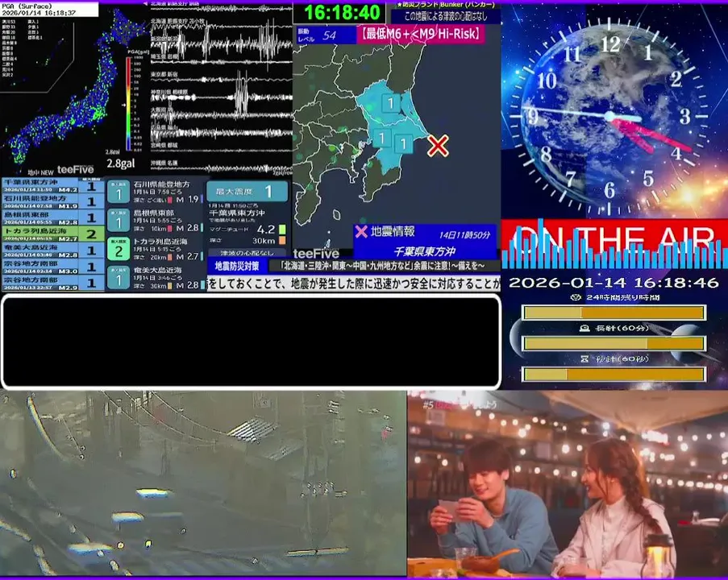
Task: Click the 秒針(60秒) progress bar
Action: [x=614, y=374]
